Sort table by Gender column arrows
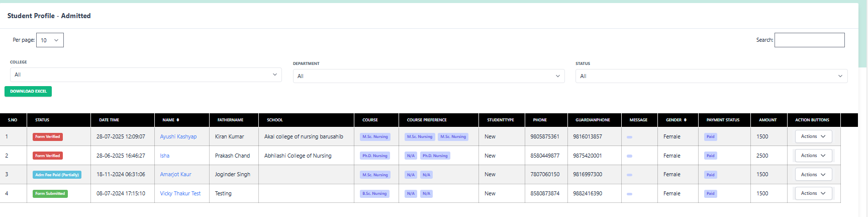This screenshot has height=217, width=868. click(685, 120)
